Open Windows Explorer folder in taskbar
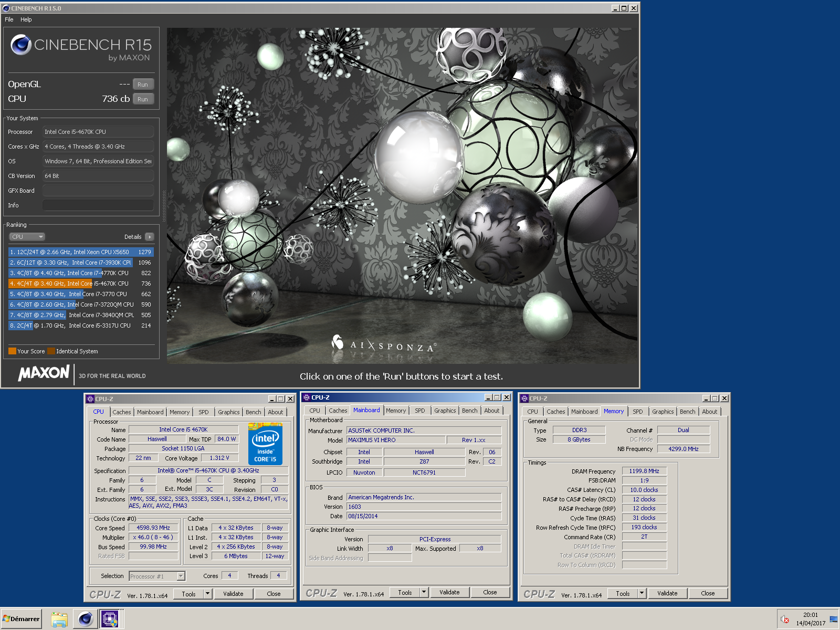This screenshot has width=840, height=630. coord(59,619)
